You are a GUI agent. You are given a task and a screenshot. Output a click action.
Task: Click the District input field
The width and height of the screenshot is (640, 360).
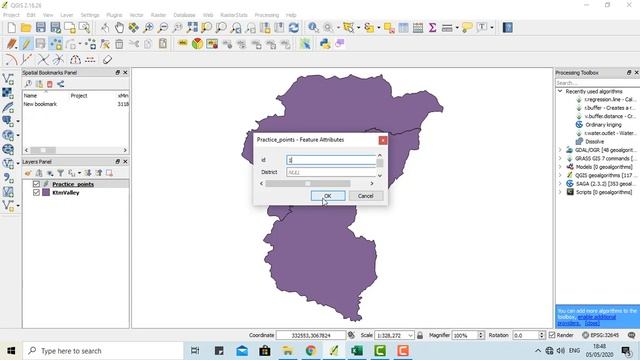pos(331,172)
